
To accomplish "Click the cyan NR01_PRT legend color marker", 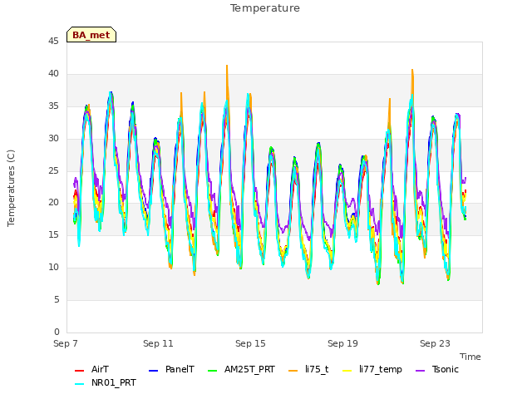I will [79, 384].
